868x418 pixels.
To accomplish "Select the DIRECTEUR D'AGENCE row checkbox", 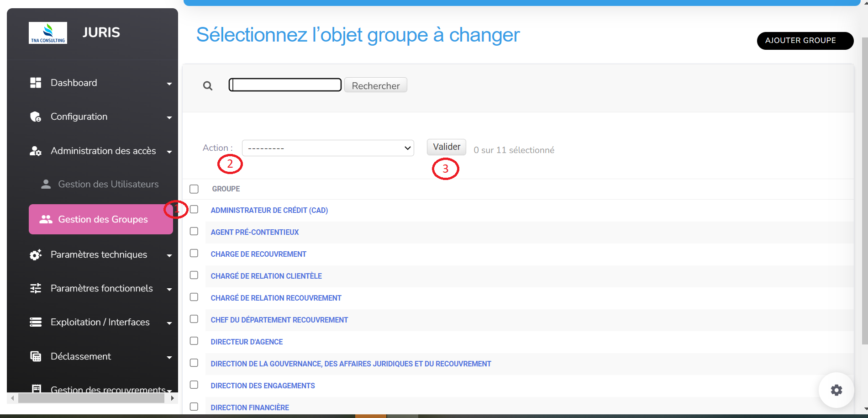I will pos(194,341).
